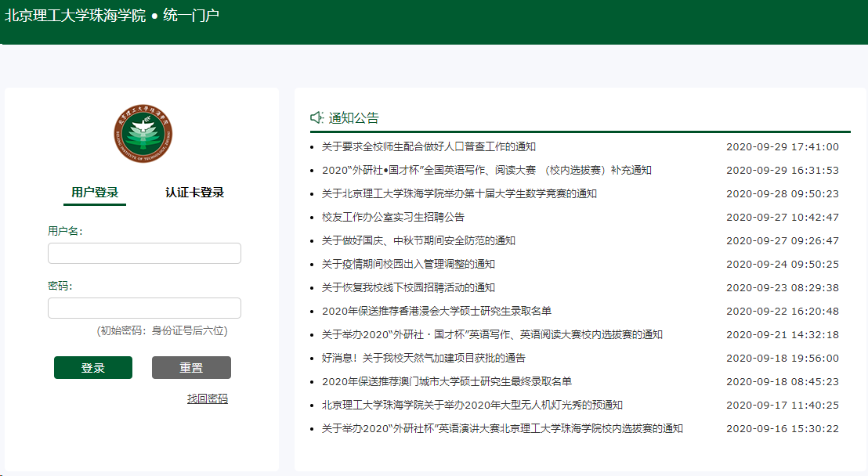Open the 找回密码 link
868x476 pixels.
point(208,398)
